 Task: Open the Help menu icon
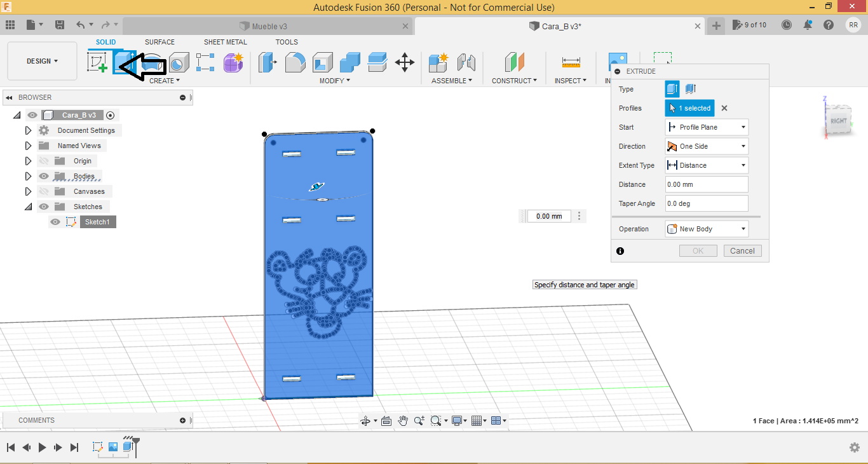[x=829, y=25]
